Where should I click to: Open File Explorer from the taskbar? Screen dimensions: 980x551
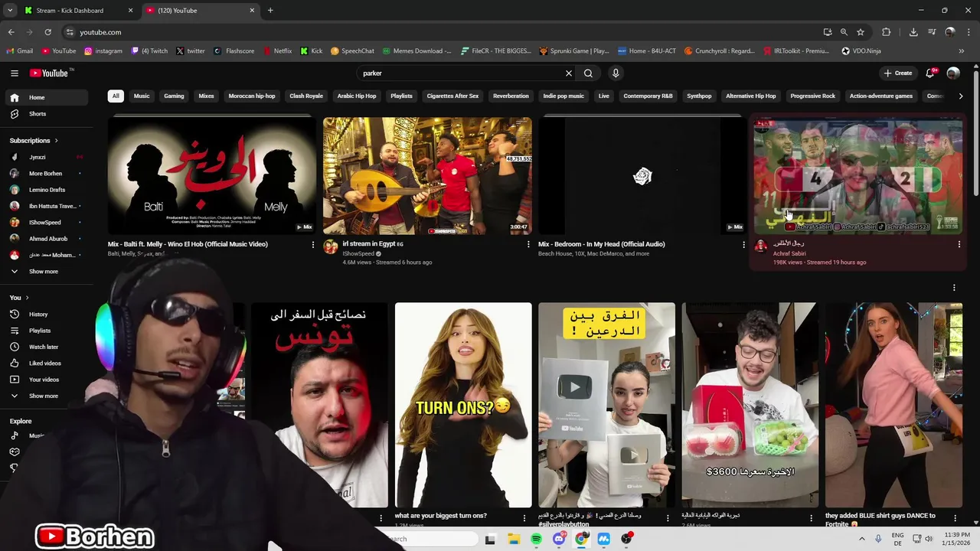514,539
